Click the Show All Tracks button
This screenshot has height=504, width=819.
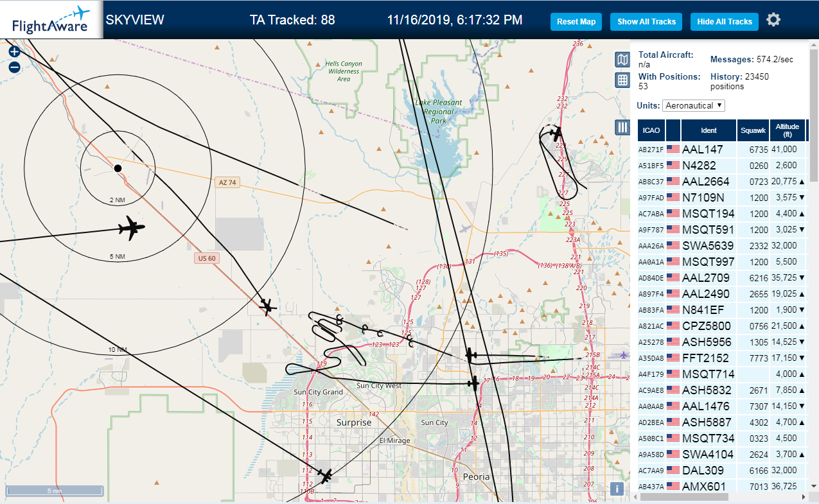click(646, 21)
